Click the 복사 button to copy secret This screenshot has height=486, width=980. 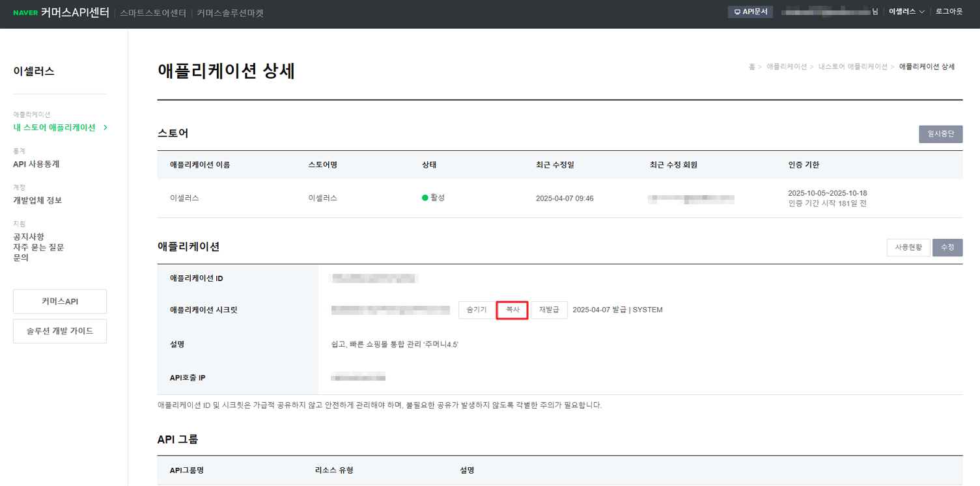click(512, 310)
